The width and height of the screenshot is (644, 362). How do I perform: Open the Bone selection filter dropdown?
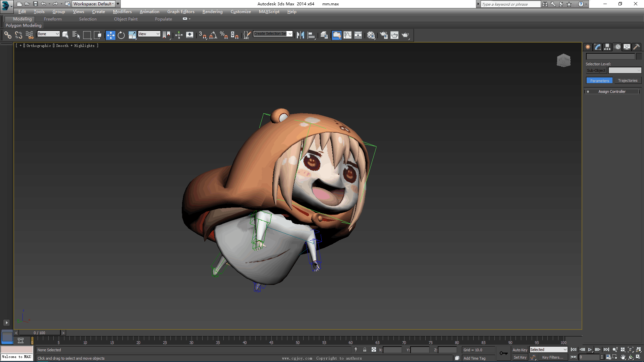click(48, 34)
